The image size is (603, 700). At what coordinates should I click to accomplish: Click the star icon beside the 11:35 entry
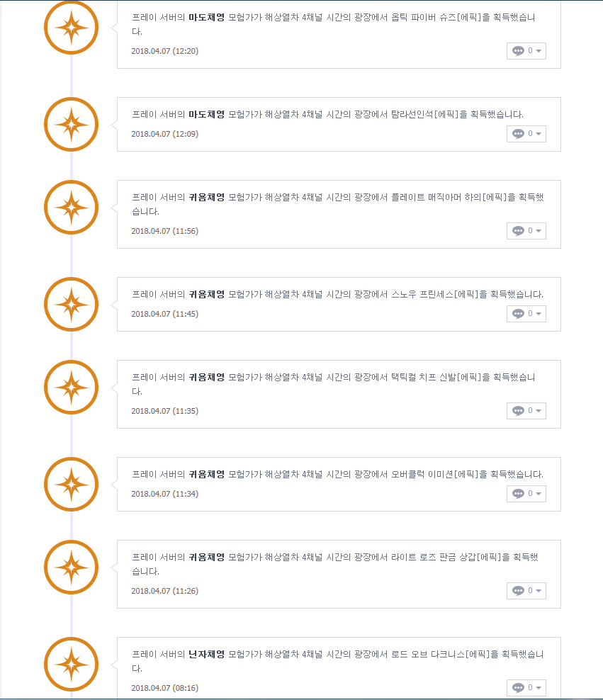(71, 388)
